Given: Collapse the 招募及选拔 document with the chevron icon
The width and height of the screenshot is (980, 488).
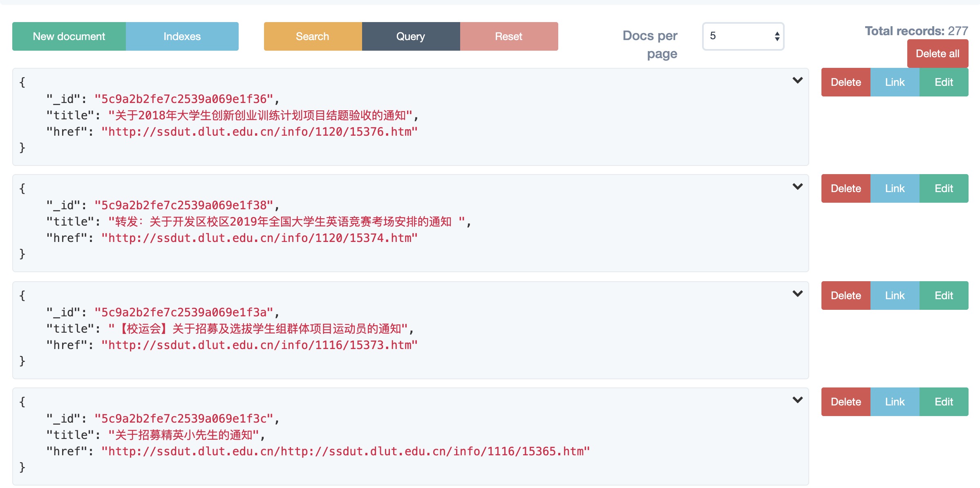Looking at the screenshot, I should pyautogui.click(x=797, y=294).
